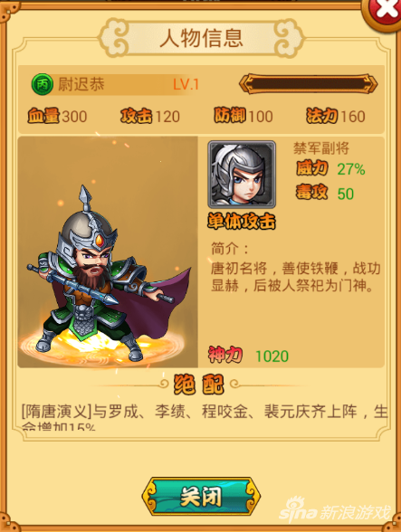Viewport: 401px width, 532px height.
Task: Tap the helmeted skill portrait icon
Action: (x=242, y=175)
